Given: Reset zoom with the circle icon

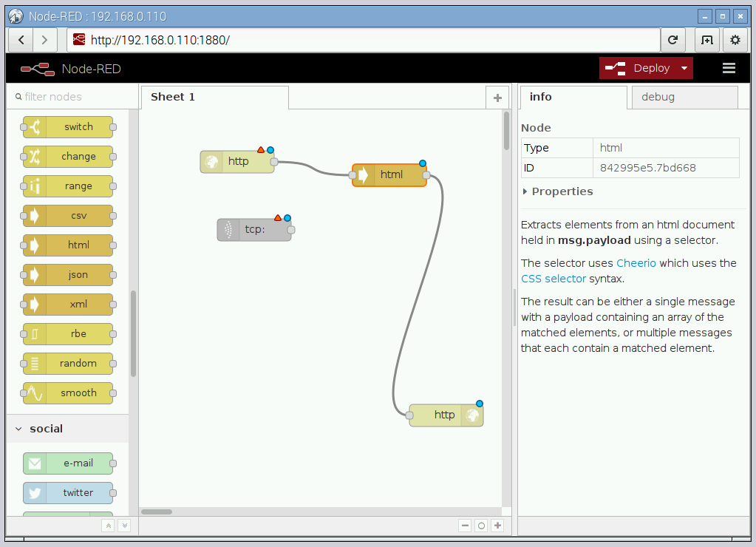Looking at the screenshot, I should click(481, 526).
